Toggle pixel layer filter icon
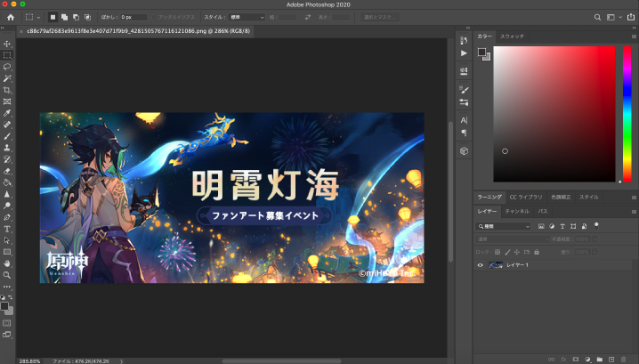 click(541, 226)
